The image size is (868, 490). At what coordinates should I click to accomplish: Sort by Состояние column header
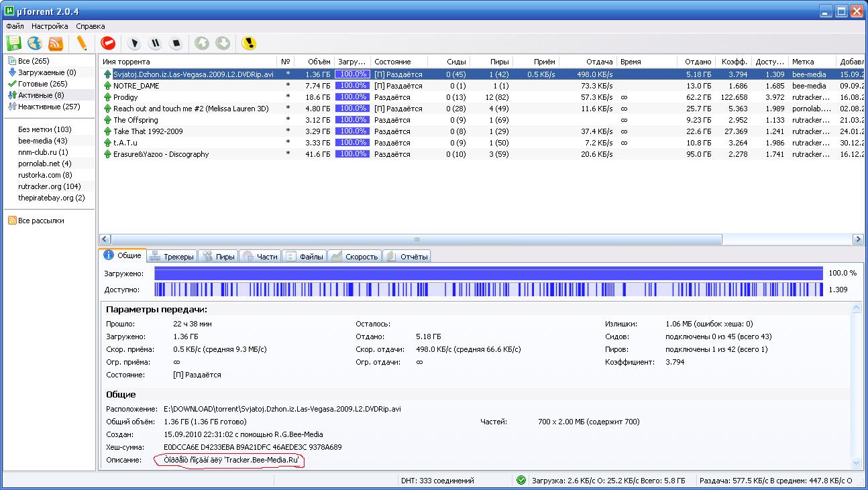(399, 62)
